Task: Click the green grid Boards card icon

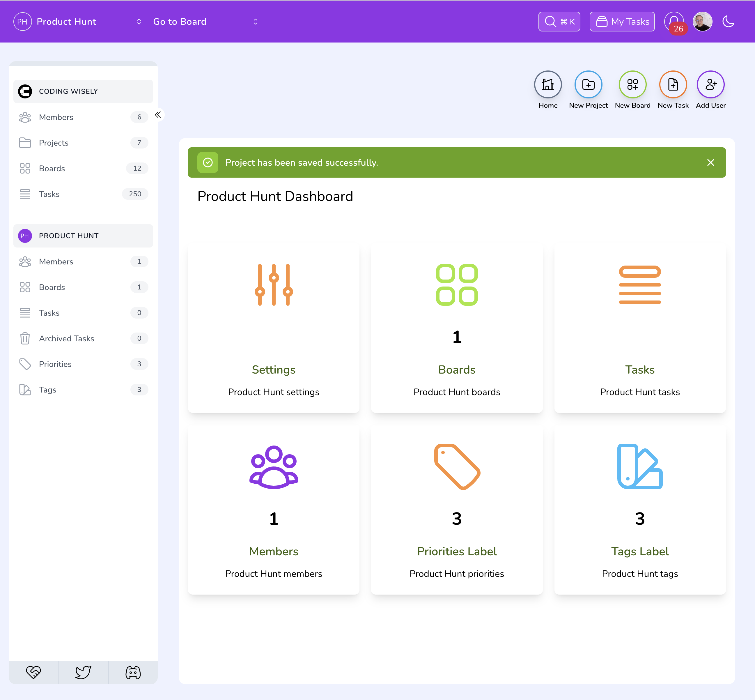Action: click(457, 284)
